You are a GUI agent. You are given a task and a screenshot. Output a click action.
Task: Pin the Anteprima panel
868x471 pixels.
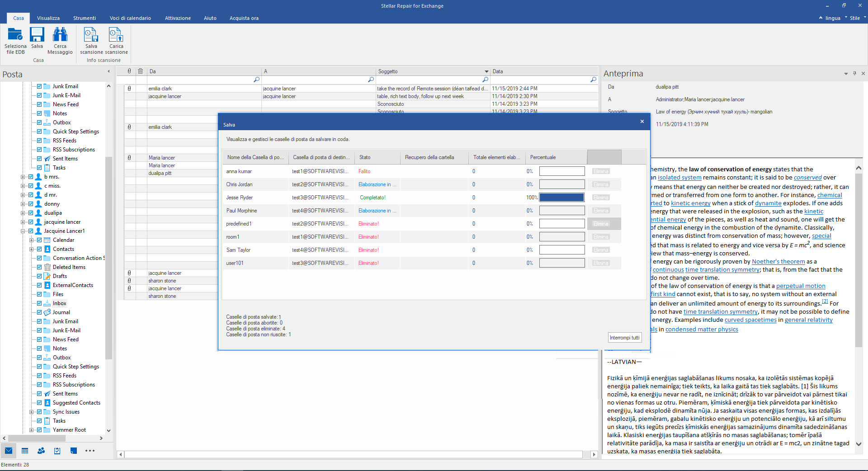[x=854, y=73]
